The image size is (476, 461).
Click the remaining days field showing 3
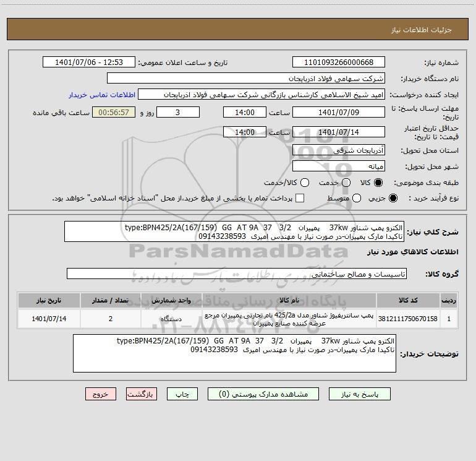pyautogui.click(x=178, y=113)
